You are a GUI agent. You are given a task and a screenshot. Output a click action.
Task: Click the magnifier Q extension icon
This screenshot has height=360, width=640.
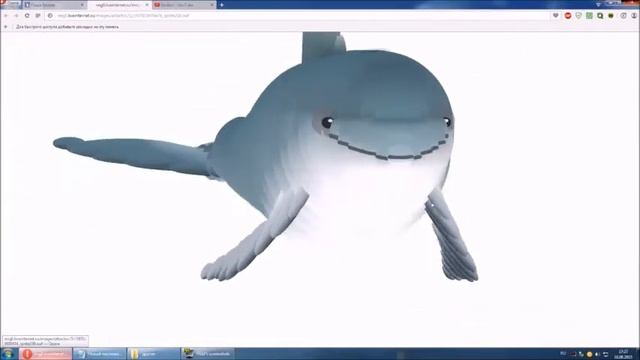pyautogui.click(x=600, y=16)
